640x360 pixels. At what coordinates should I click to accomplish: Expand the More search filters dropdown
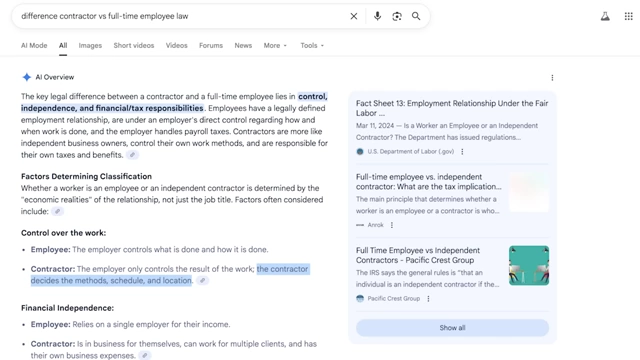click(x=275, y=46)
